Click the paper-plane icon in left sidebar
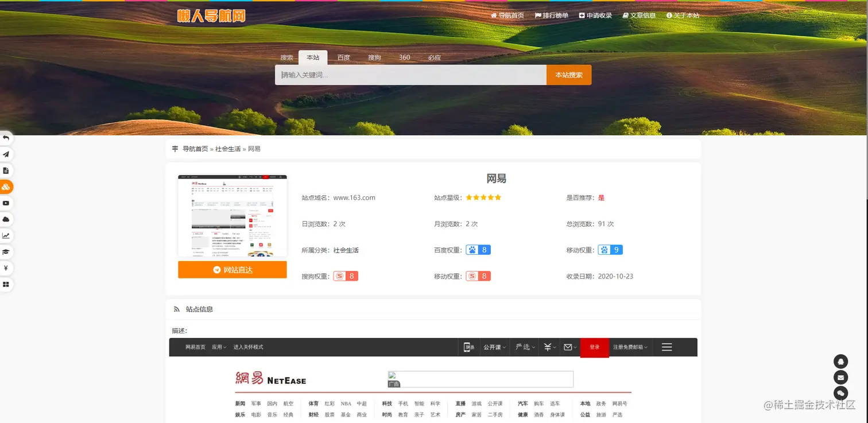The height and width of the screenshot is (423, 868). [6, 154]
